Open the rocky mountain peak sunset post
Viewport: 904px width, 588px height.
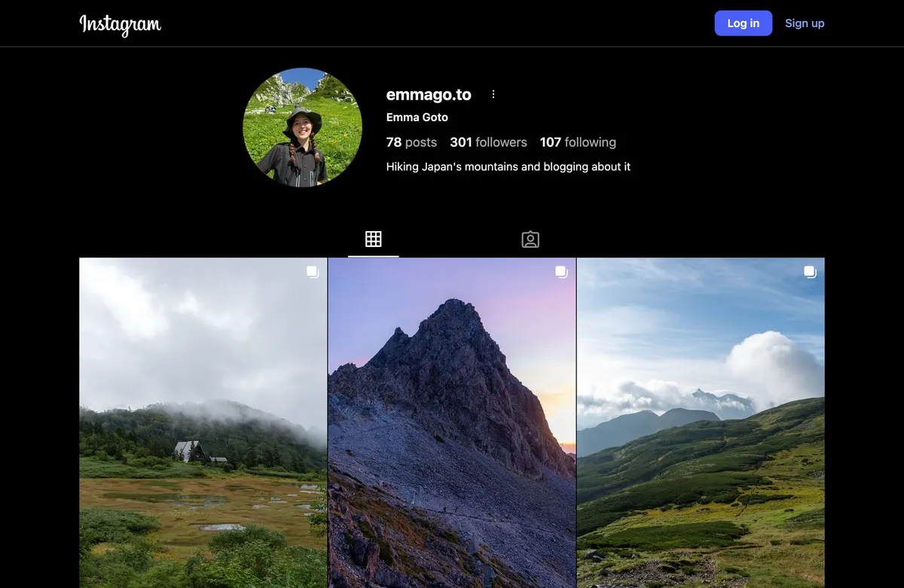452,422
